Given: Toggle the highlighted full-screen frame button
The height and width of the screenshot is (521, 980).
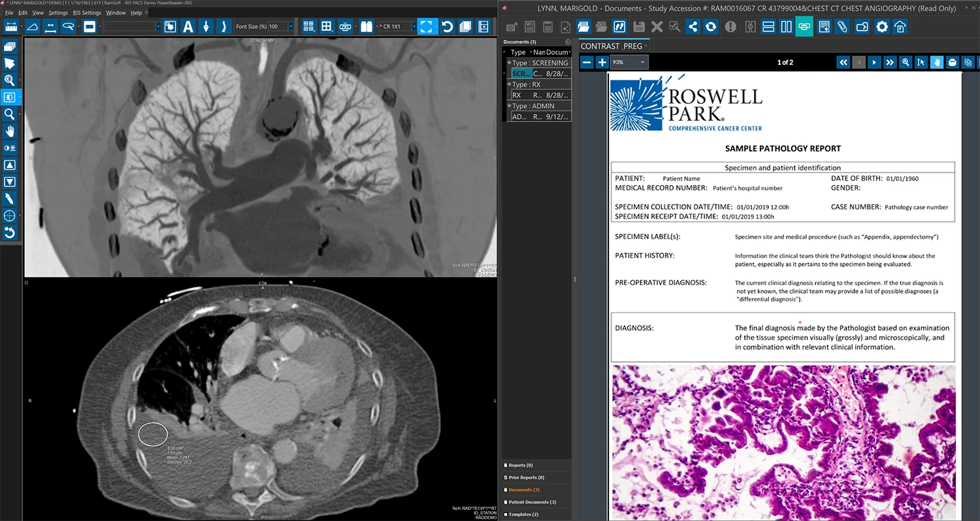Looking at the screenshot, I should (427, 27).
